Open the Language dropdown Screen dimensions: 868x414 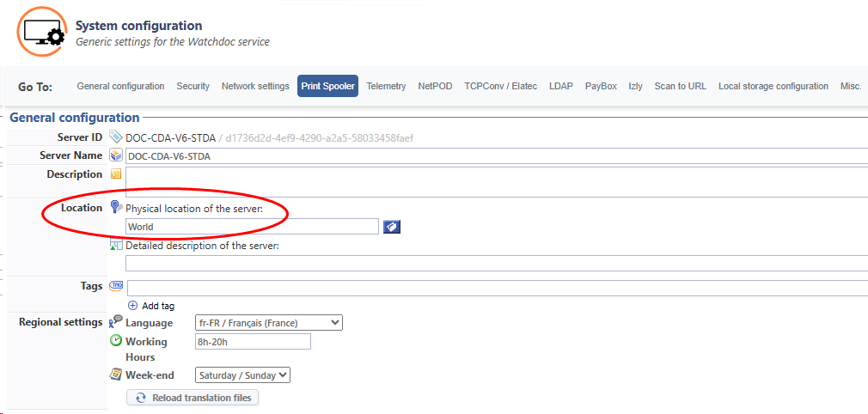pyautogui.click(x=268, y=323)
